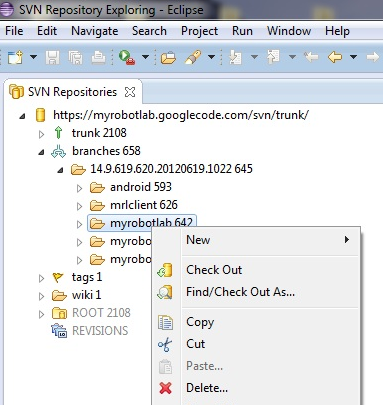Viewport: 383px width, 405px height.
Task: Open the Project menu
Action: coord(199,31)
